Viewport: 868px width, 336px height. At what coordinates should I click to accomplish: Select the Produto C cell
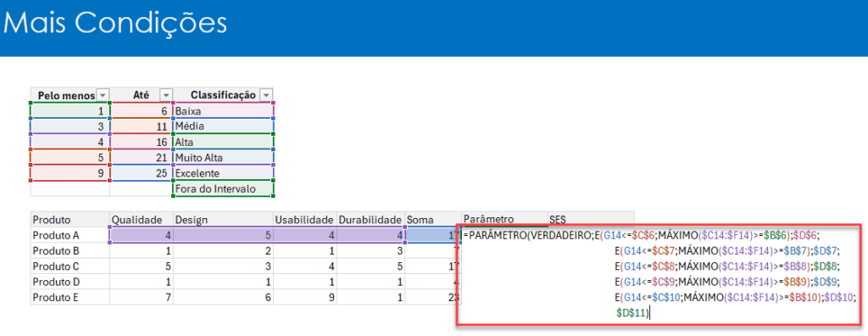(70, 266)
